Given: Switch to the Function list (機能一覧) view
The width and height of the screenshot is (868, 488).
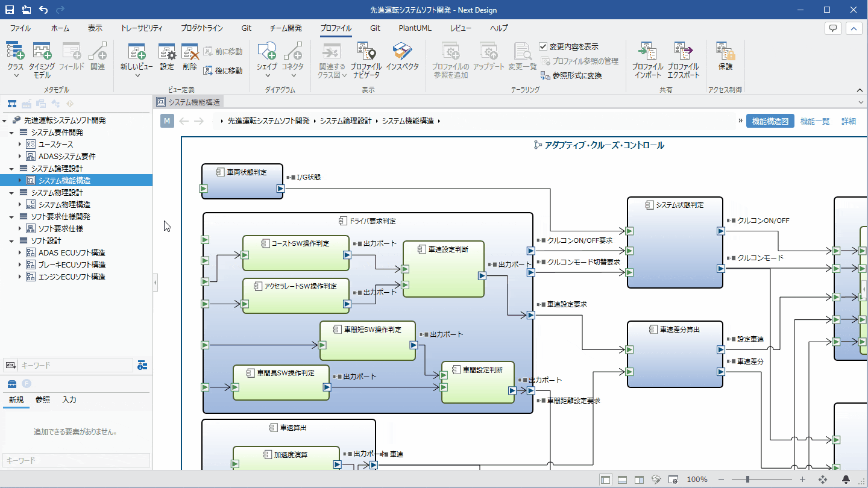Looking at the screenshot, I should (x=815, y=121).
